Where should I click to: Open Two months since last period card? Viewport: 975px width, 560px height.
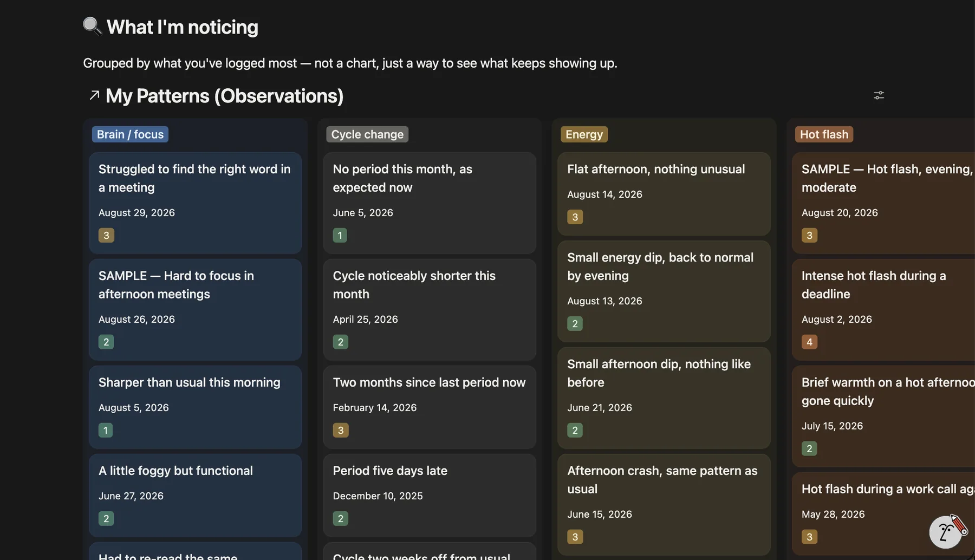(430, 407)
